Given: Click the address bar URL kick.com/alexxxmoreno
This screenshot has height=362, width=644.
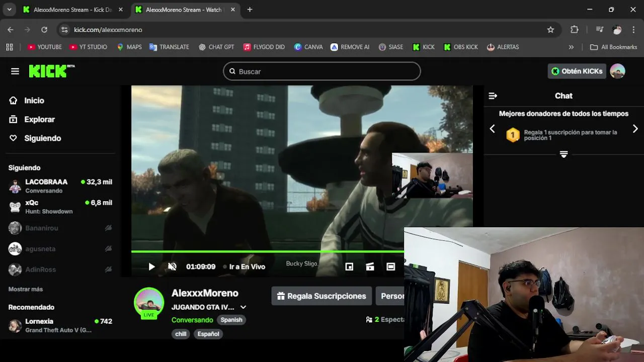Looking at the screenshot, I should click(108, 30).
